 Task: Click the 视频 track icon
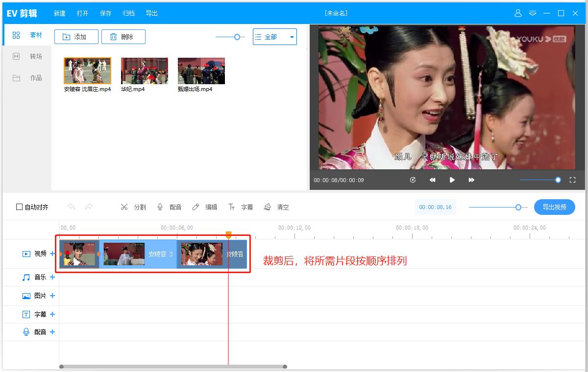26,254
